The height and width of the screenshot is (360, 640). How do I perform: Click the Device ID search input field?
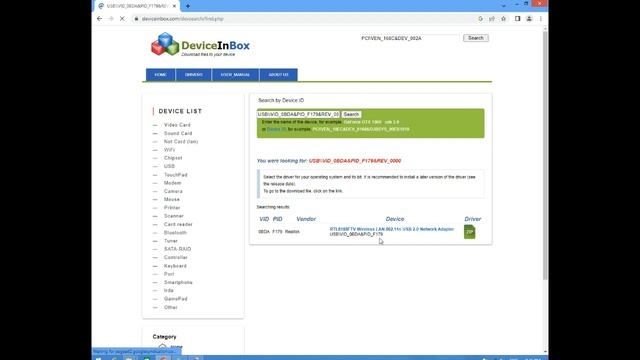[298, 114]
